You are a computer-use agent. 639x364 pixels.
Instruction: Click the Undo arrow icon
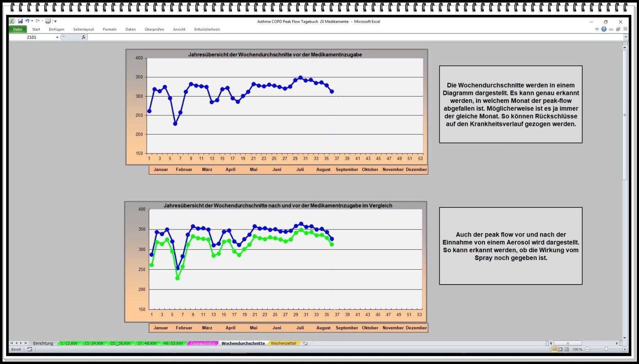point(27,21)
